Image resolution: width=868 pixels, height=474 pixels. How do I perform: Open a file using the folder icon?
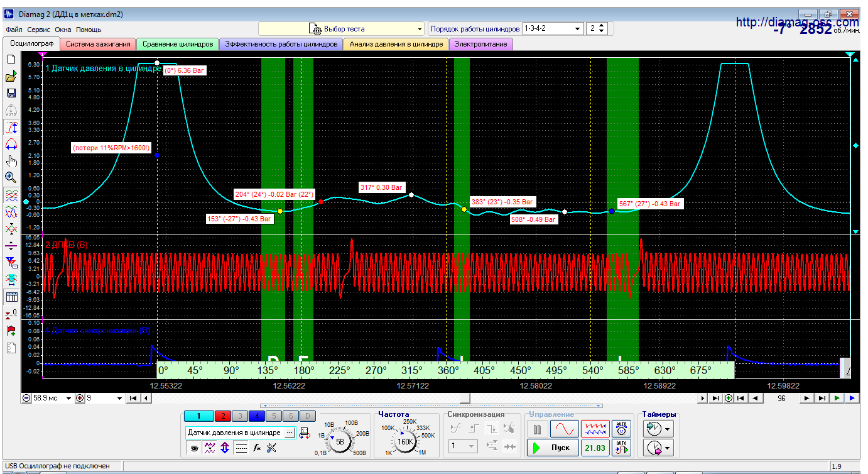tap(11, 77)
